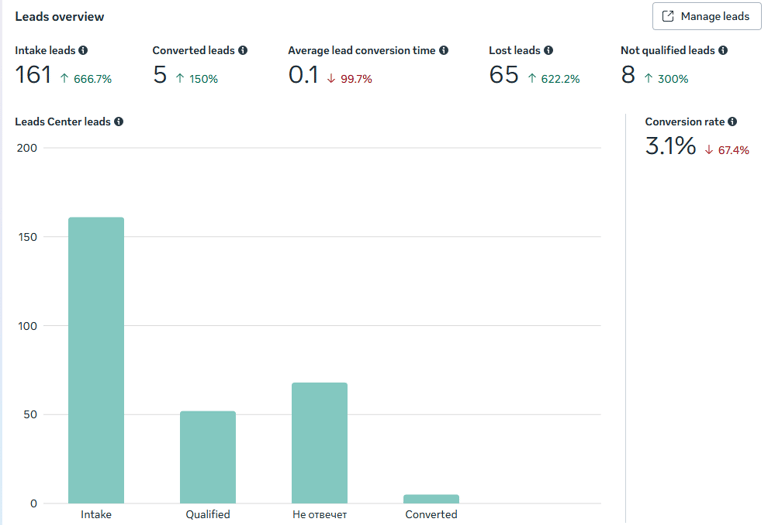Click the Qualified axis label

(208, 515)
